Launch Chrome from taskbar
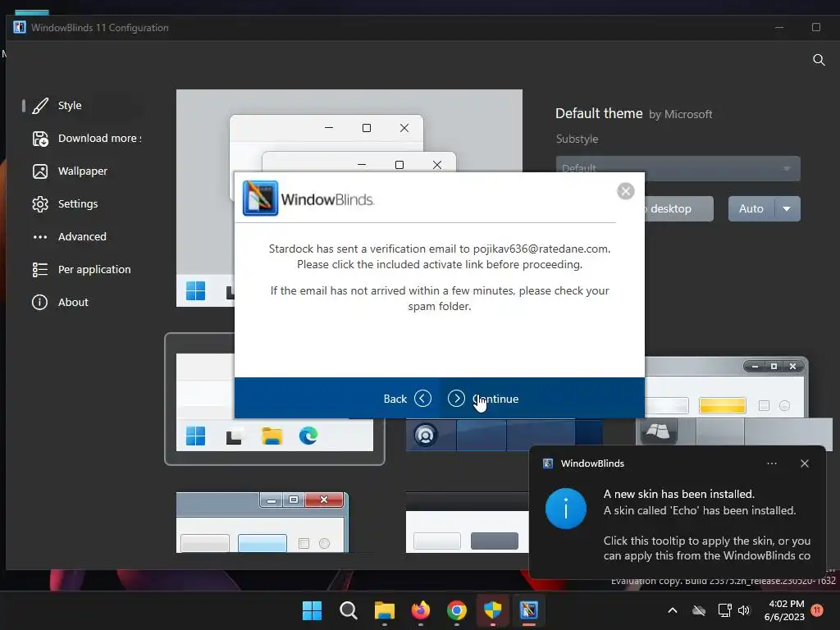840x630 pixels. point(456,610)
